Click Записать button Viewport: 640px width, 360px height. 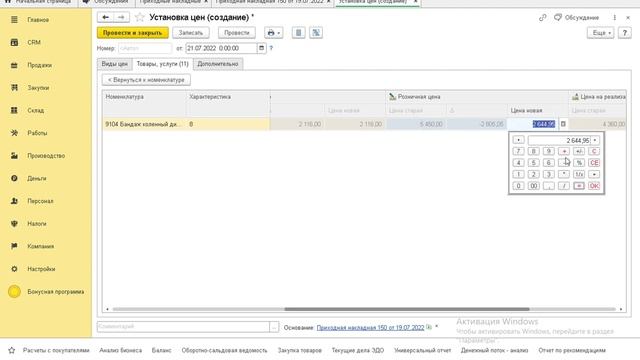pos(191,33)
